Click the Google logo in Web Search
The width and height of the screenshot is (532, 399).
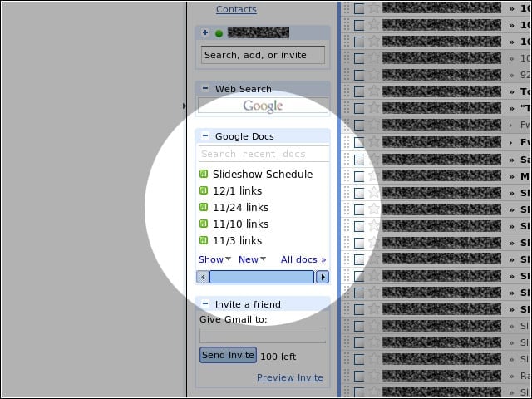(x=263, y=106)
